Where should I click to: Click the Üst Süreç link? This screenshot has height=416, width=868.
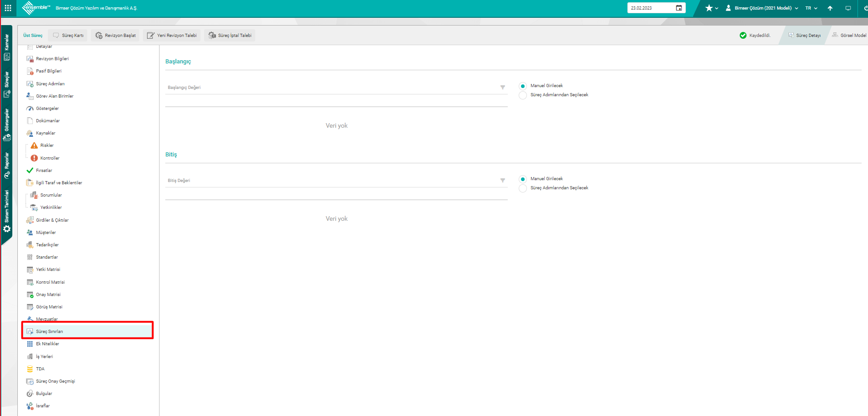pyautogui.click(x=33, y=36)
